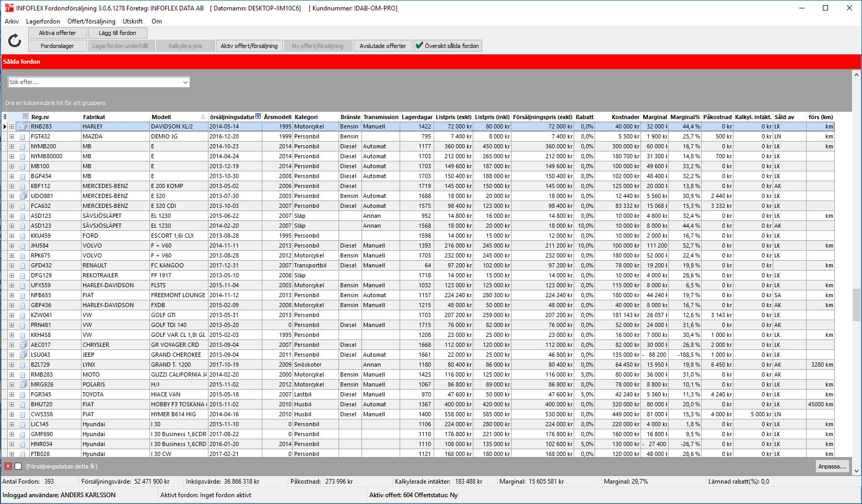Open the Om menu
Viewport: 862px width, 504px height.
click(157, 21)
